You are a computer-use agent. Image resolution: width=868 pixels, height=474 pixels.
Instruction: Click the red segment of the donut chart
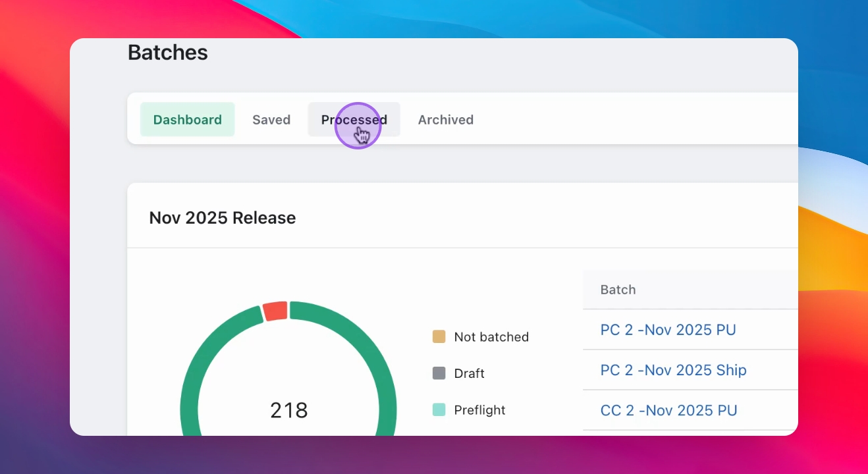(x=275, y=311)
